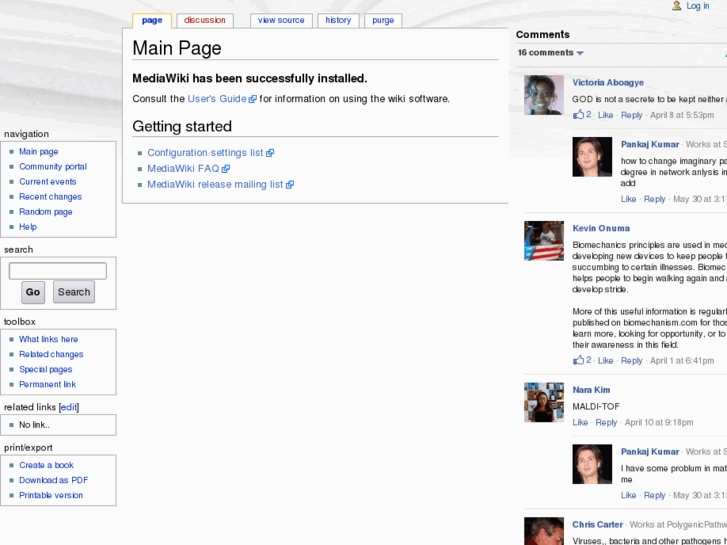Click Reply on Pankaj Kumar's network analysis reply

[655, 199]
